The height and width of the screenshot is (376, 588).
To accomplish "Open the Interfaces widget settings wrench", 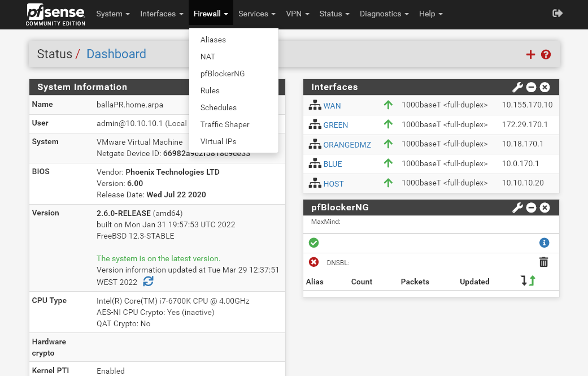I will point(517,87).
